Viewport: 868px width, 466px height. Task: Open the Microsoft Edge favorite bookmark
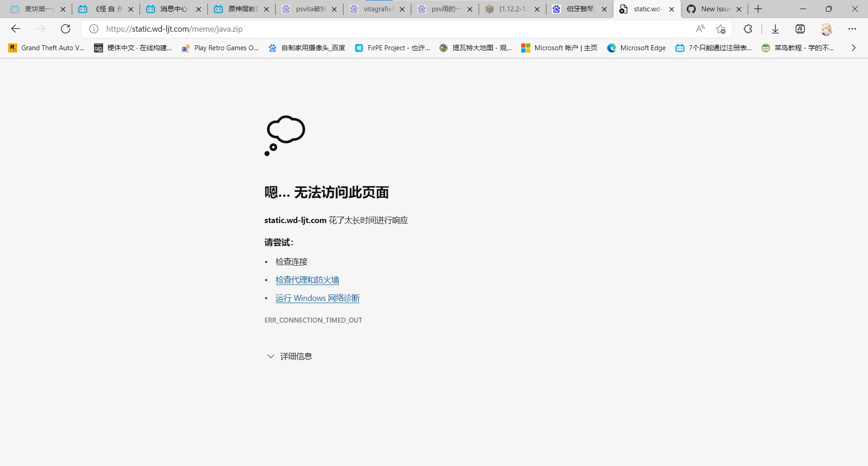pos(637,48)
